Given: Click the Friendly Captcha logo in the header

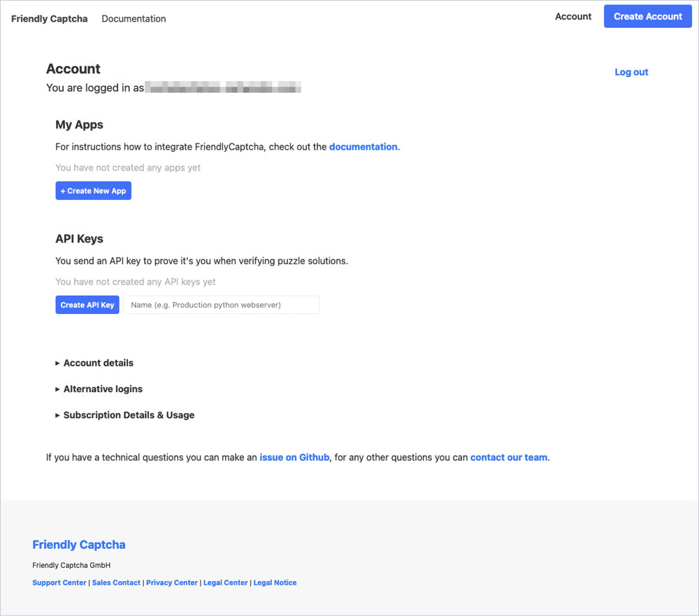Looking at the screenshot, I should (x=49, y=19).
